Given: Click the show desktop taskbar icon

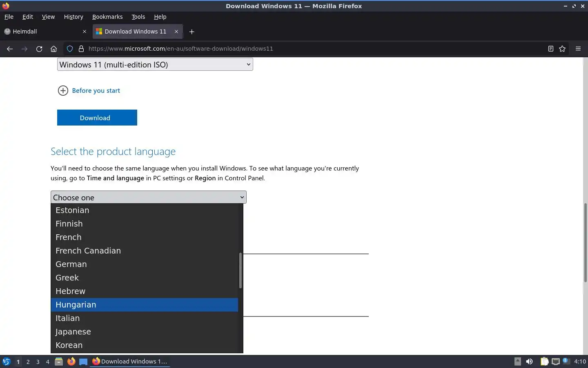Looking at the screenshot, I should tap(83, 361).
